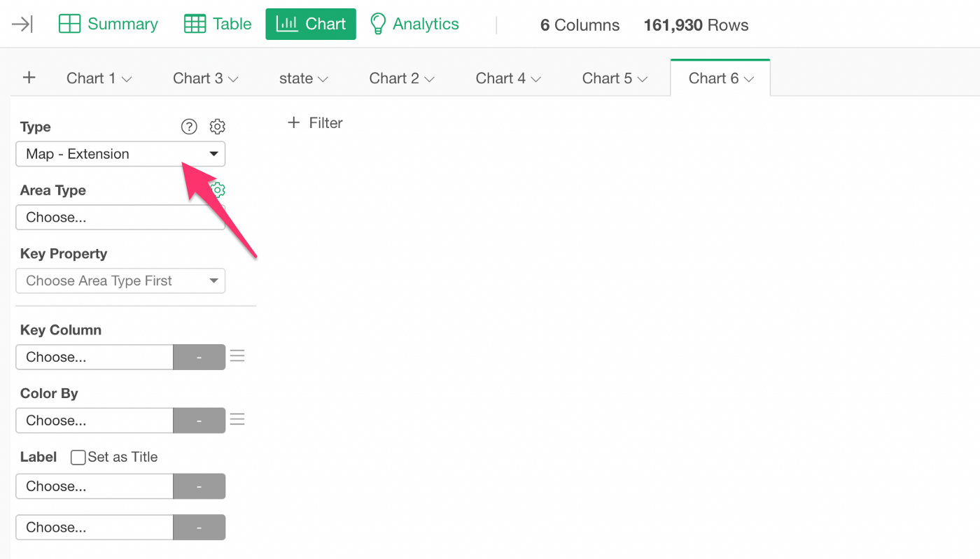Open the Analytics view

coord(414,24)
